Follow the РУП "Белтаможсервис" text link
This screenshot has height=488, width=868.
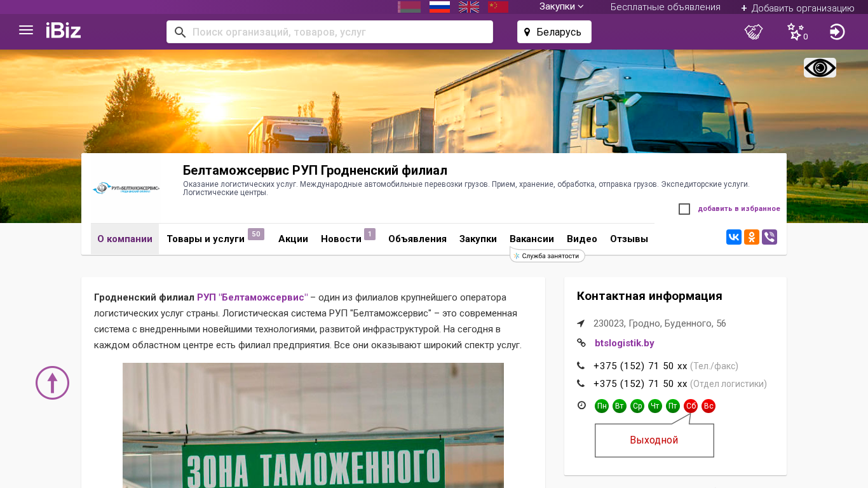[x=252, y=297]
